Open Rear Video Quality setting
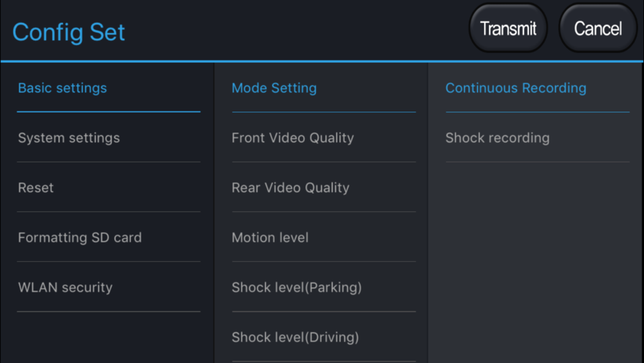The width and height of the screenshot is (644, 363). click(x=290, y=188)
